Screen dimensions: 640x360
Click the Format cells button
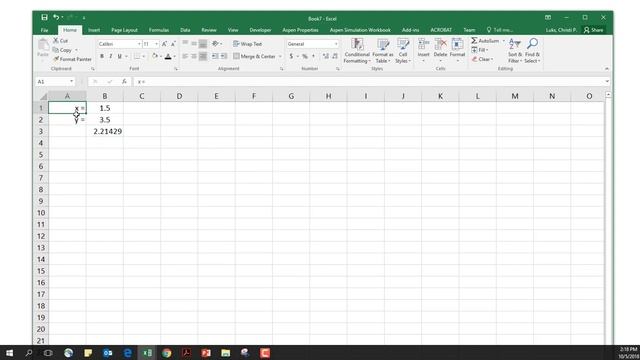point(458,49)
